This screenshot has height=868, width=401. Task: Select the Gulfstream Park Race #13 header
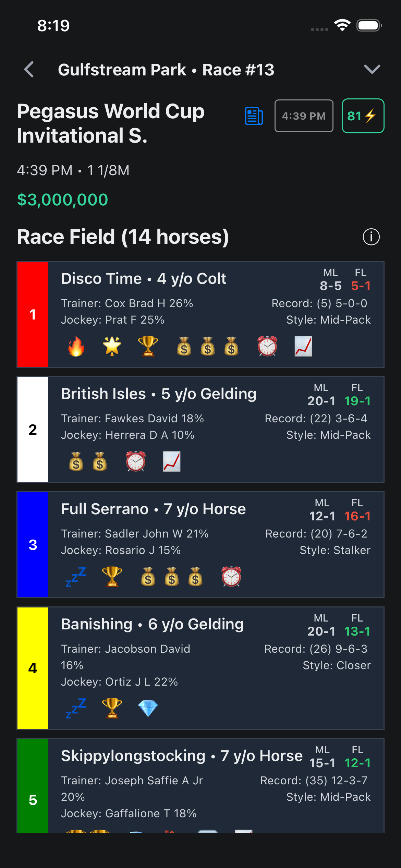pos(167,70)
